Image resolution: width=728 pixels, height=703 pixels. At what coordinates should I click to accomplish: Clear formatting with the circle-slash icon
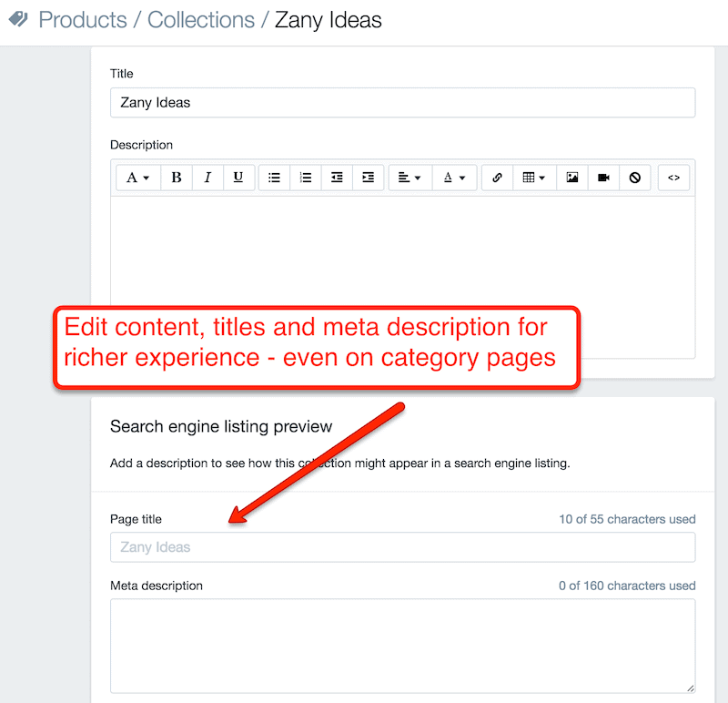[634, 178]
